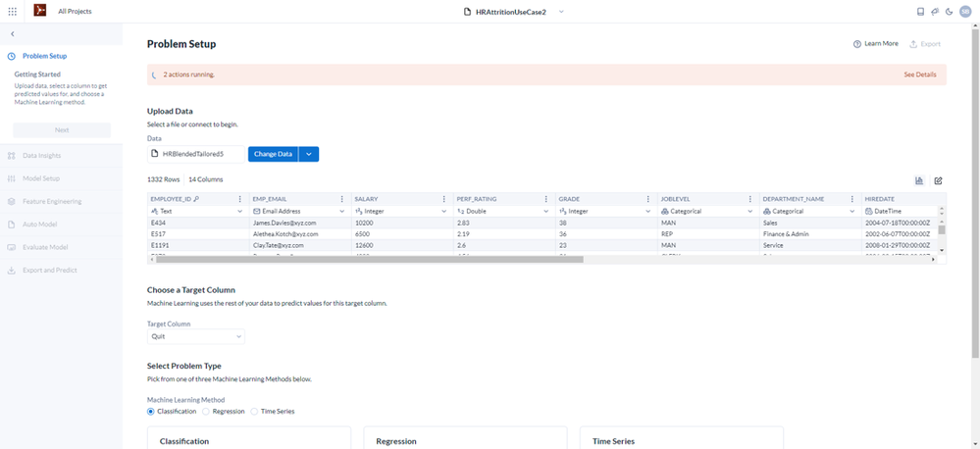The width and height of the screenshot is (980, 449).
Task: Open EMPLOYEE_ID column options menu
Action: coord(240,199)
